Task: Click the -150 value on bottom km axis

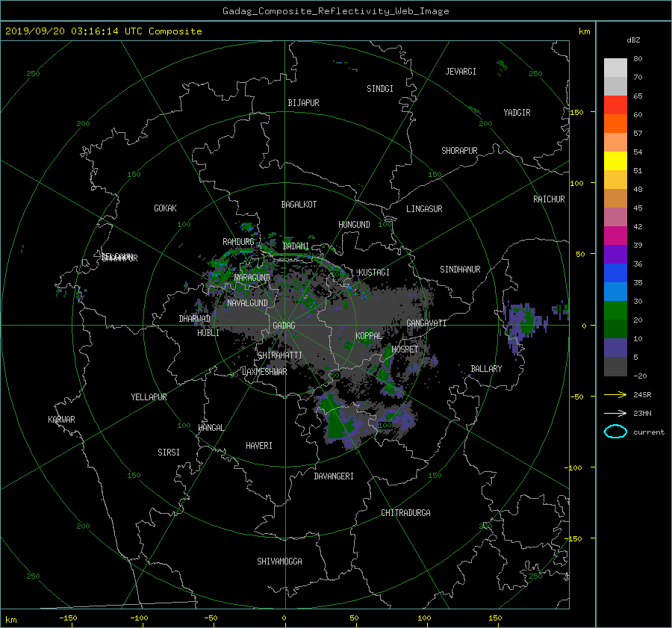Action: pos(68,618)
